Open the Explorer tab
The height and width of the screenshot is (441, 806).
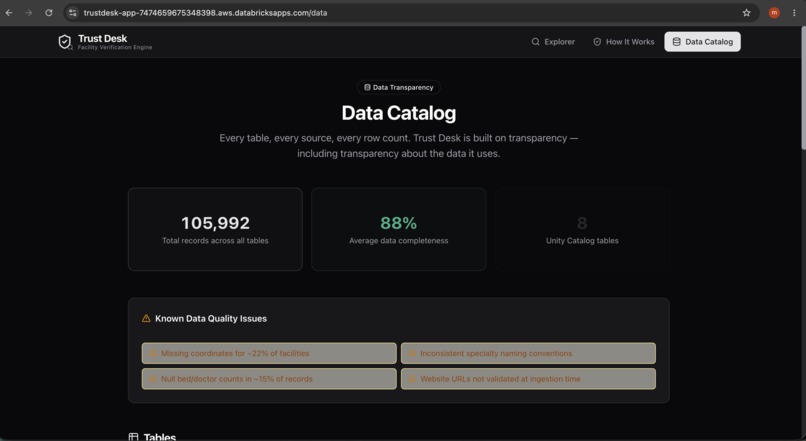pos(553,42)
